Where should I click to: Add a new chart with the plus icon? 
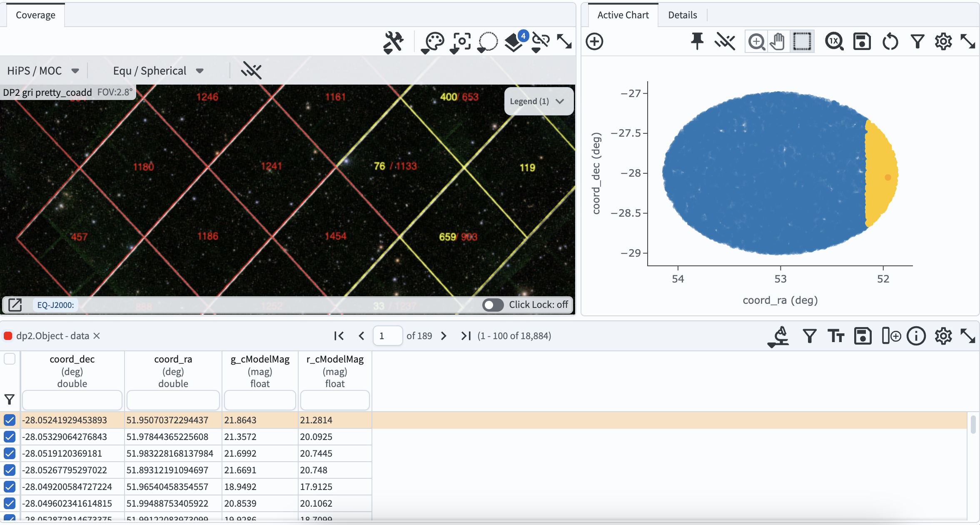pos(594,42)
